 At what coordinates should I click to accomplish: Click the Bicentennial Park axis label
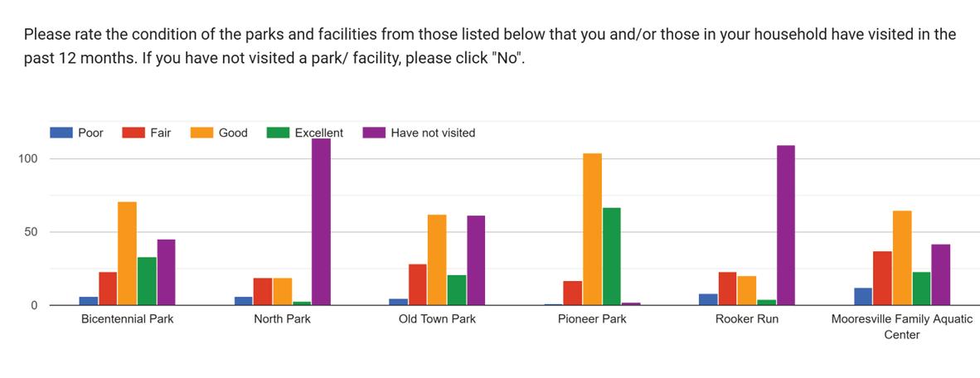[127, 319]
